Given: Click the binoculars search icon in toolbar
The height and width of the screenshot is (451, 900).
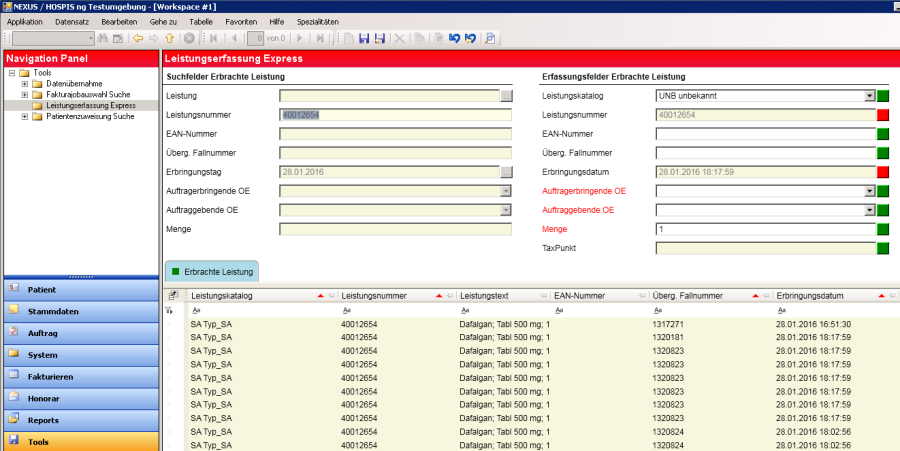Looking at the screenshot, I should (103, 38).
